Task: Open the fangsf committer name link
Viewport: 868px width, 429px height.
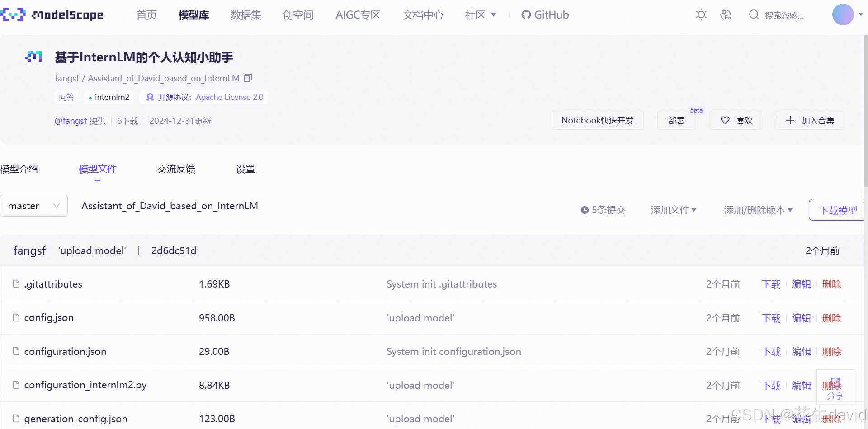Action: 30,250
